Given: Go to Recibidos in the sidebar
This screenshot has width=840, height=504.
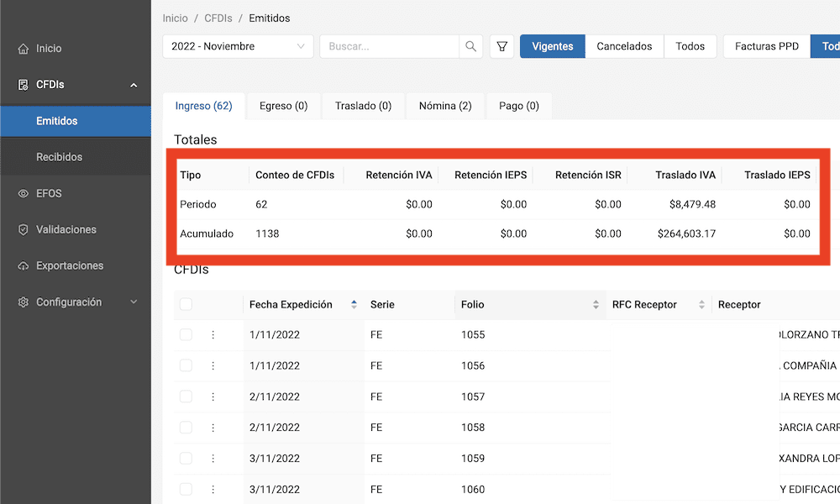Looking at the screenshot, I should [59, 157].
